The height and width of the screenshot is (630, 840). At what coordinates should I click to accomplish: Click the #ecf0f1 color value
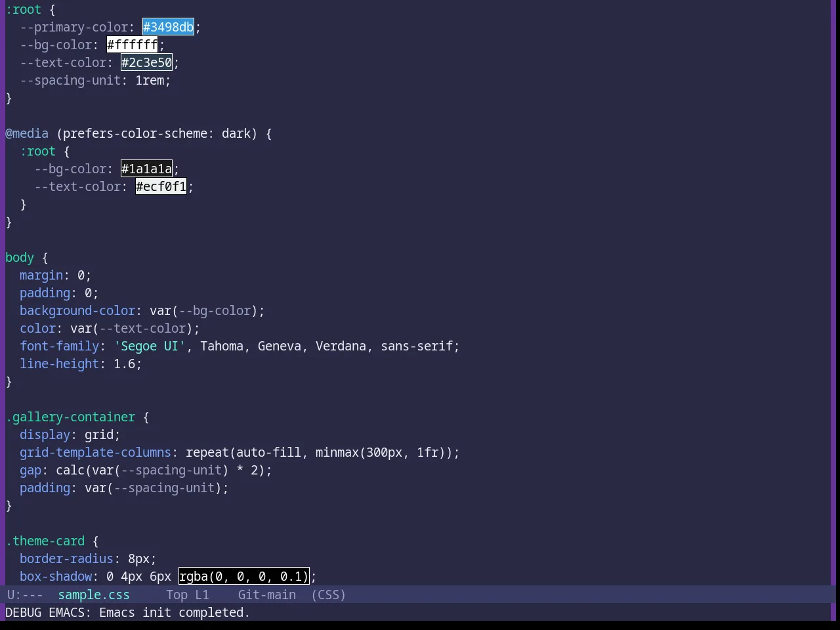coord(161,186)
